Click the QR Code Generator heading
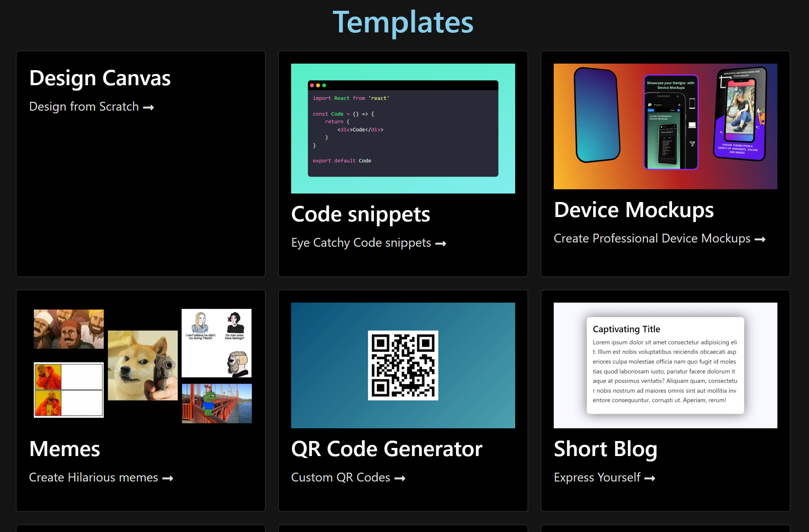The image size is (809, 532). click(x=387, y=449)
